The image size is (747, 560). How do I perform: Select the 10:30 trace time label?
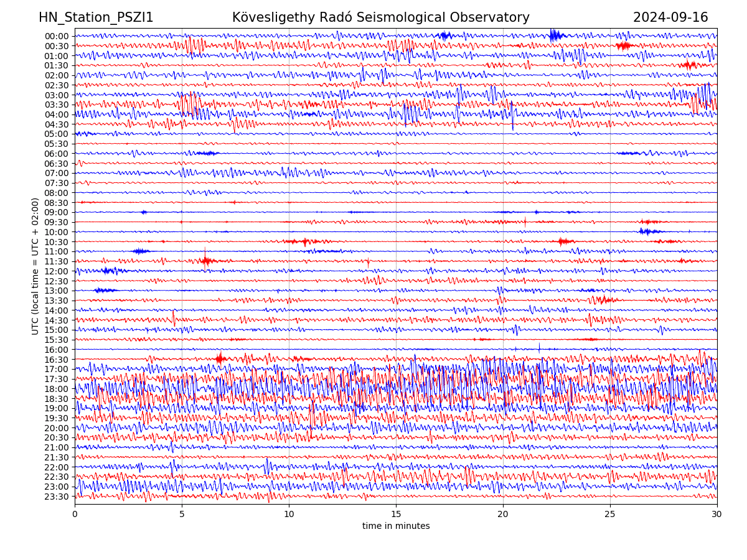[x=57, y=242]
